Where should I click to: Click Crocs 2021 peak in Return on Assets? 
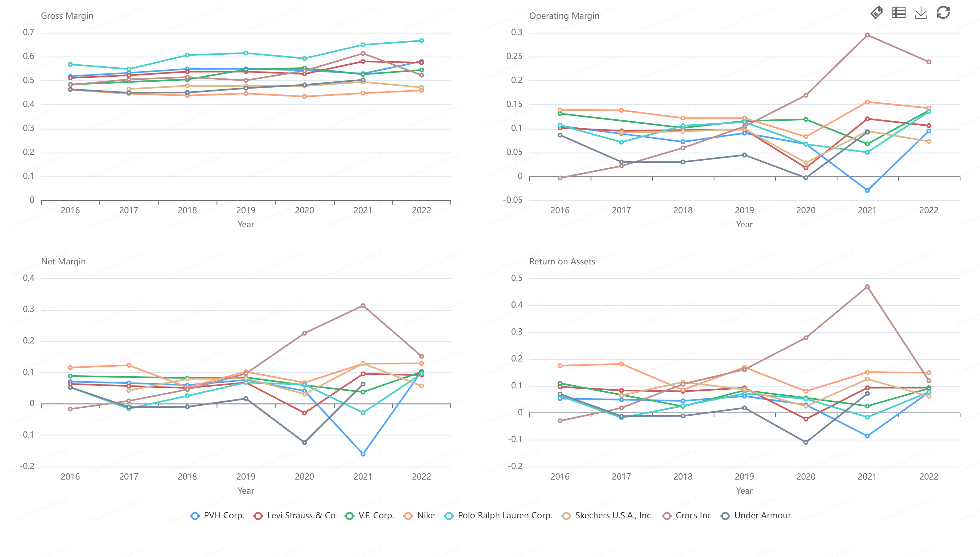pos(867,287)
